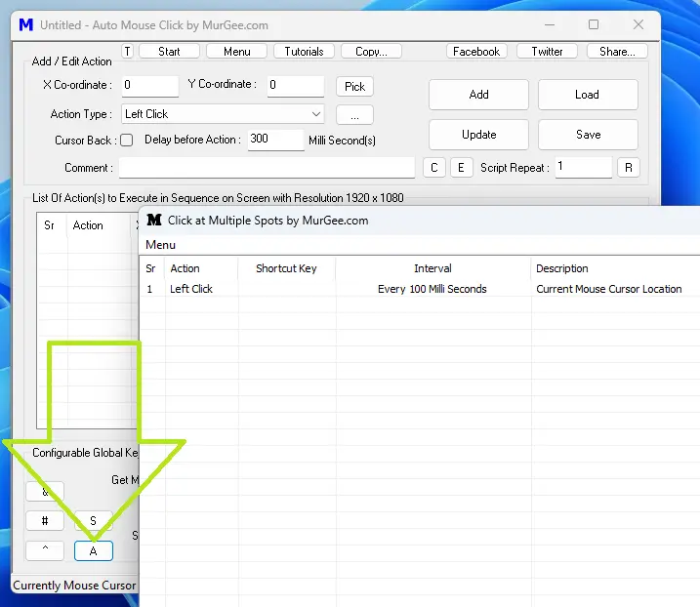Click the Interval column header

[x=432, y=268]
